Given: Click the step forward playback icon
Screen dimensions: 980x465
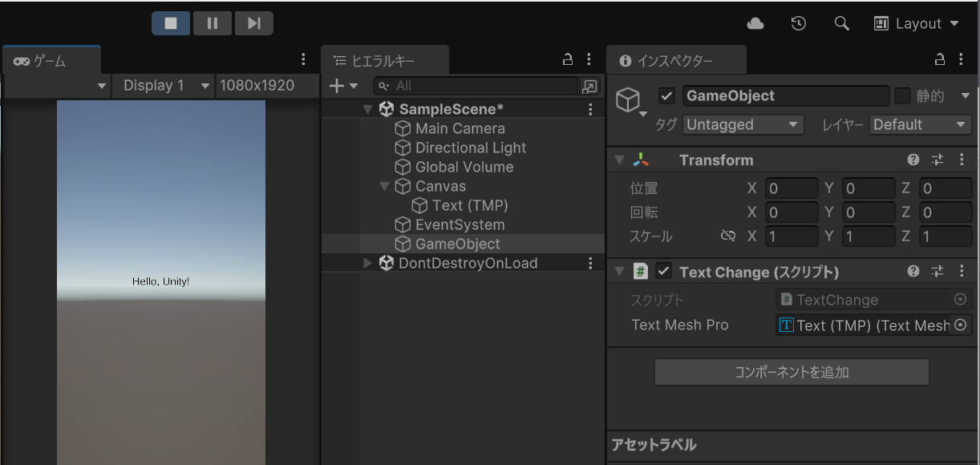Looking at the screenshot, I should pos(254,22).
